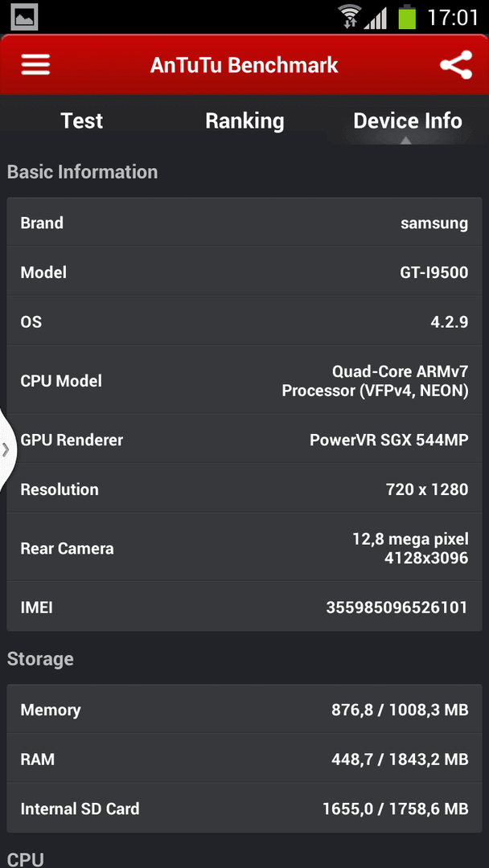Image resolution: width=489 pixels, height=868 pixels.
Task: Switch to the Test tab
Action: [x=81, y=121]
